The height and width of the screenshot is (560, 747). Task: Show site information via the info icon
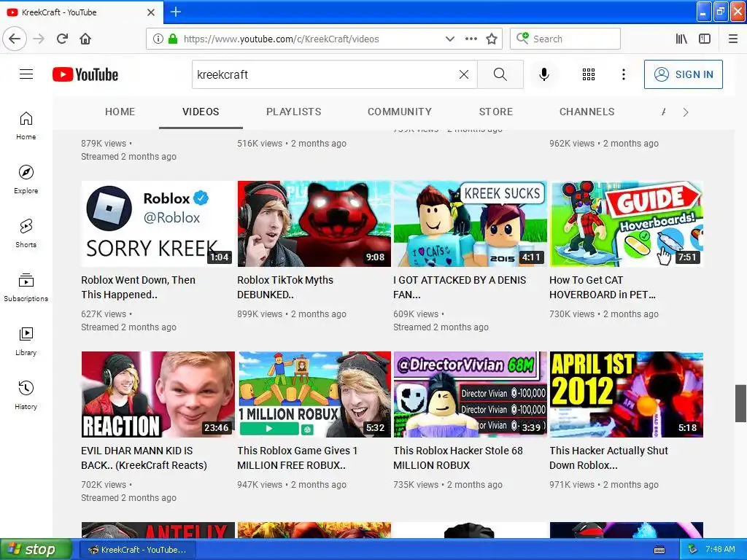point(158,39)
